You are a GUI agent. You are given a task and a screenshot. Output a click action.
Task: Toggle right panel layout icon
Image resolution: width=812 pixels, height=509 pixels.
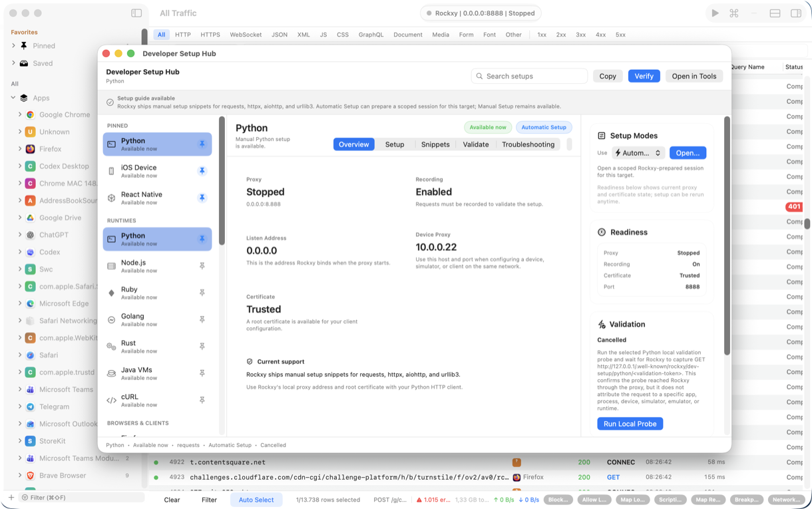(796, 13)
